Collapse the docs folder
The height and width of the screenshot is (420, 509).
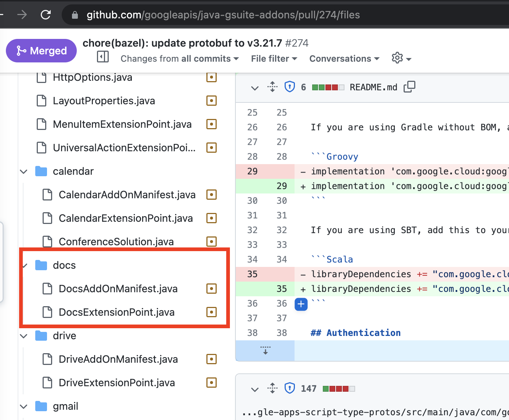coord(24,265)
